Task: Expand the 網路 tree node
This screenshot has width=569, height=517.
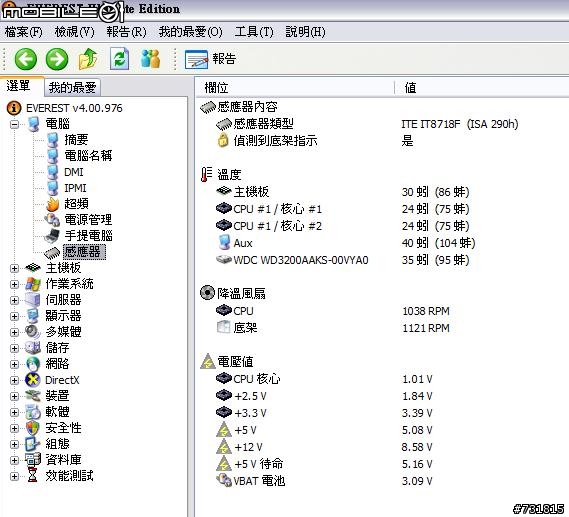Action: point(14,364)
